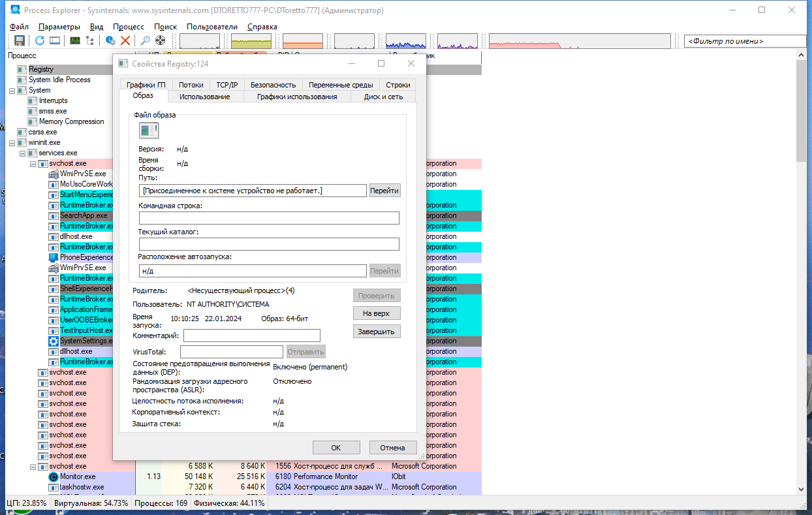812x515 pixels.
Task: Click the magnifier Find handle icon
Action: pos(146,40)
